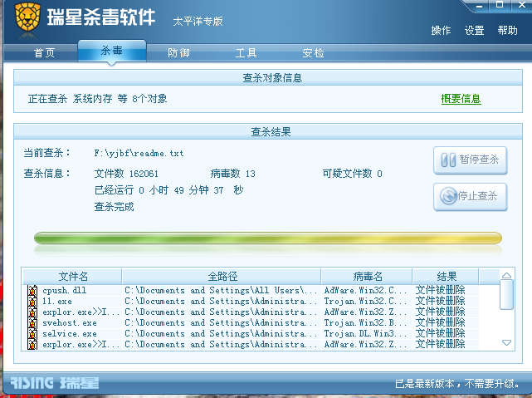532x398 pixels.
Task: Click the virus icon beside svchost.exe
Action: point(32,323)
